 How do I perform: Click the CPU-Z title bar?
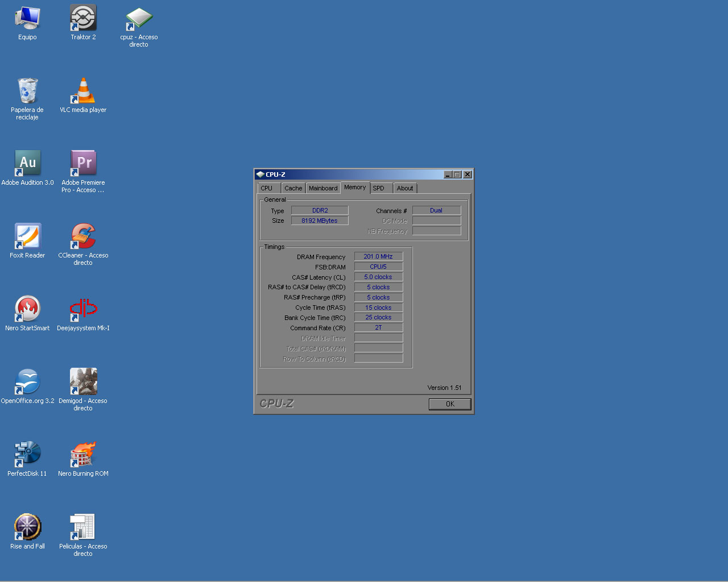coord(353,174)
